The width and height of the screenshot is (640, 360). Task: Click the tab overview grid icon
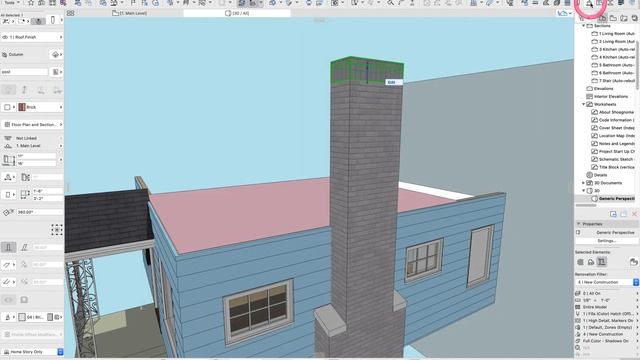[71, 13]
